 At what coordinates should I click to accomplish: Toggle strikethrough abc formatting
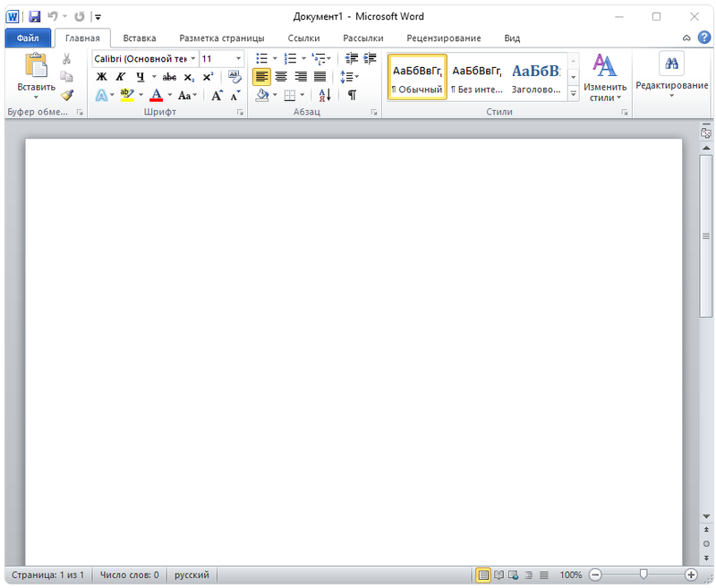click(x=169, y=77)
